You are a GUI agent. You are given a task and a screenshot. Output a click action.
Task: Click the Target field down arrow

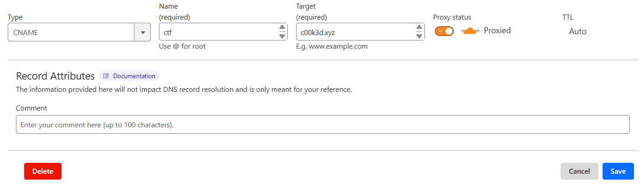pos(419,36)
